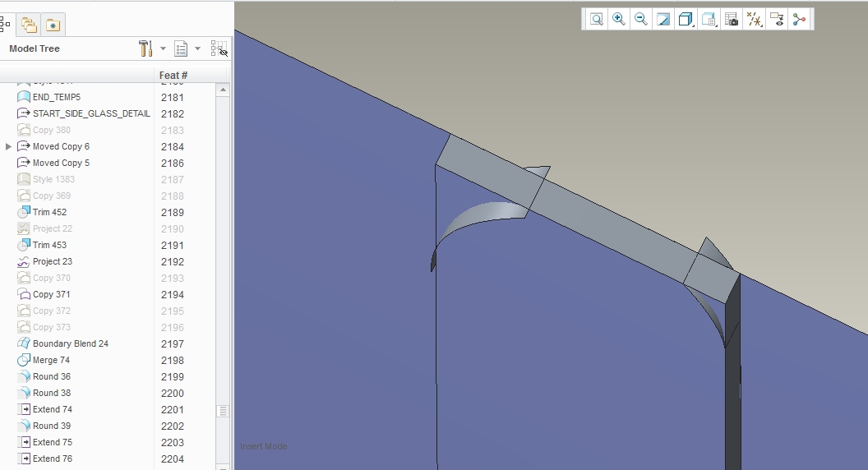The height and width of the screenshot is (470, 868).
Task: Open the View Manager
Action: tap(732, 20)
